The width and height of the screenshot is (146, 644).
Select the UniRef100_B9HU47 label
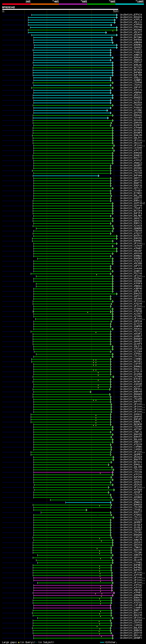(131, 58)
